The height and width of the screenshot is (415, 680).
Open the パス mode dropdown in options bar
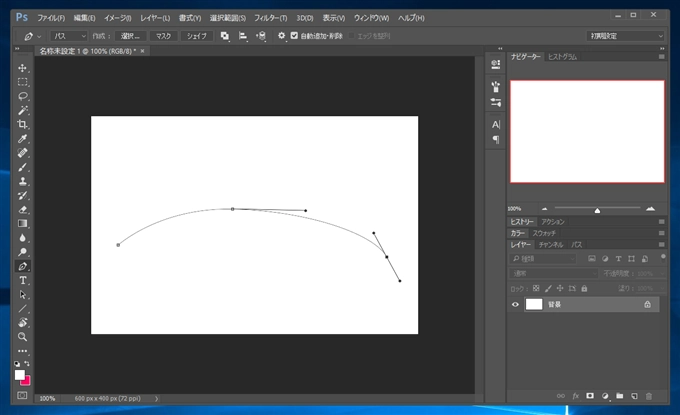point(68,36)
